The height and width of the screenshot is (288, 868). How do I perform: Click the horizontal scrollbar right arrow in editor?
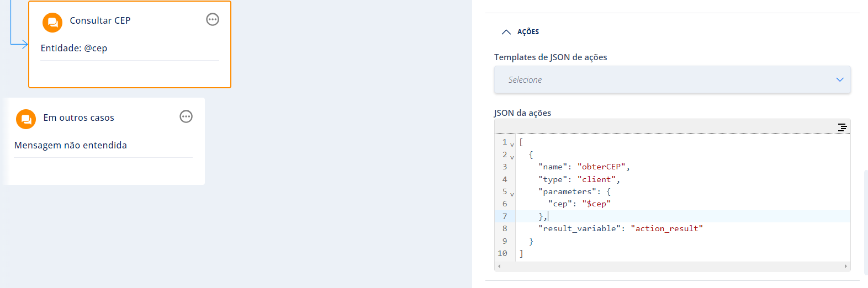point(845,266)
